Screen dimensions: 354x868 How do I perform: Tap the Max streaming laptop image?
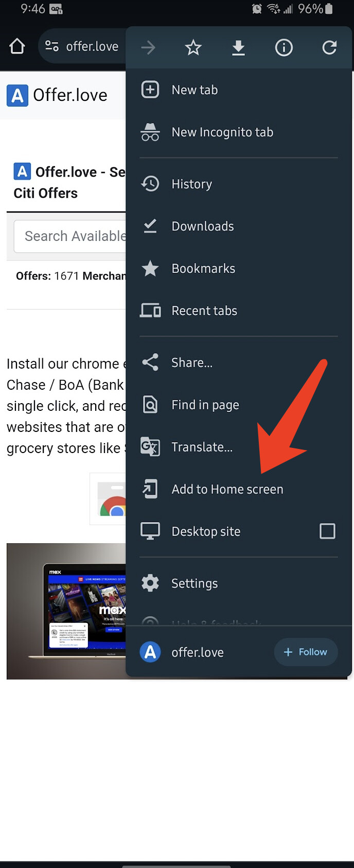coord(66,611)
